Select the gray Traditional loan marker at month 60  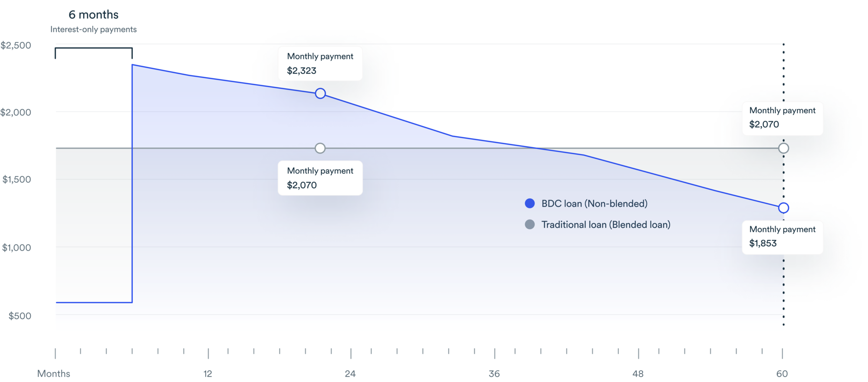click(x=783, y=148)
